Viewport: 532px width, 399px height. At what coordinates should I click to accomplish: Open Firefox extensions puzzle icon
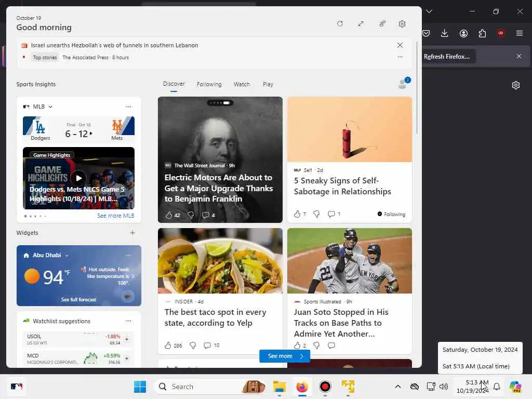482,33
